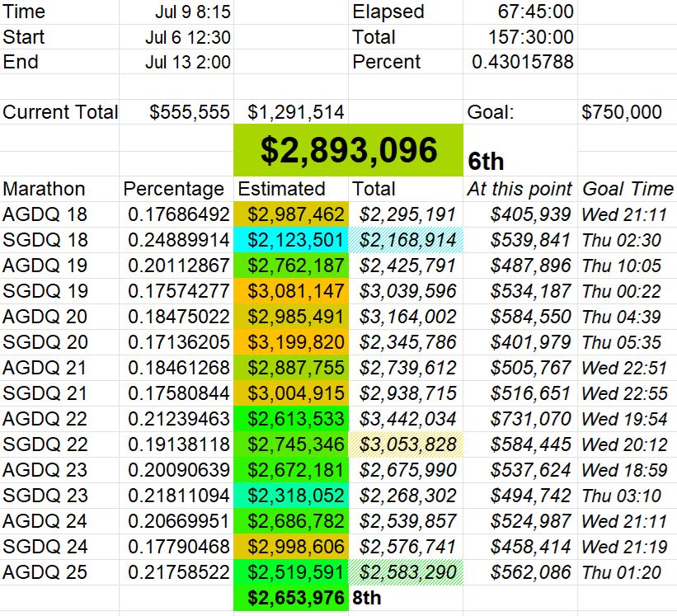Select SGDQ 22 estimate $2,745,346

tap(291, 444)
